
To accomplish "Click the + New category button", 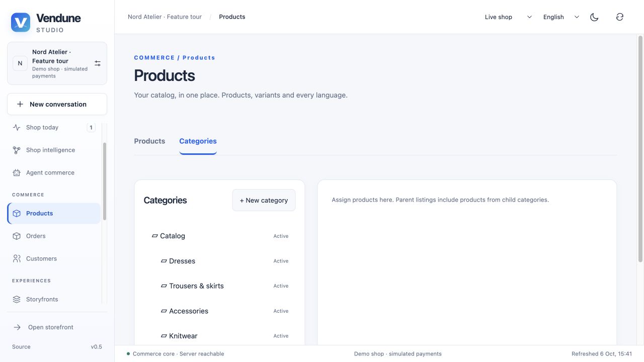I will point(264,200).
